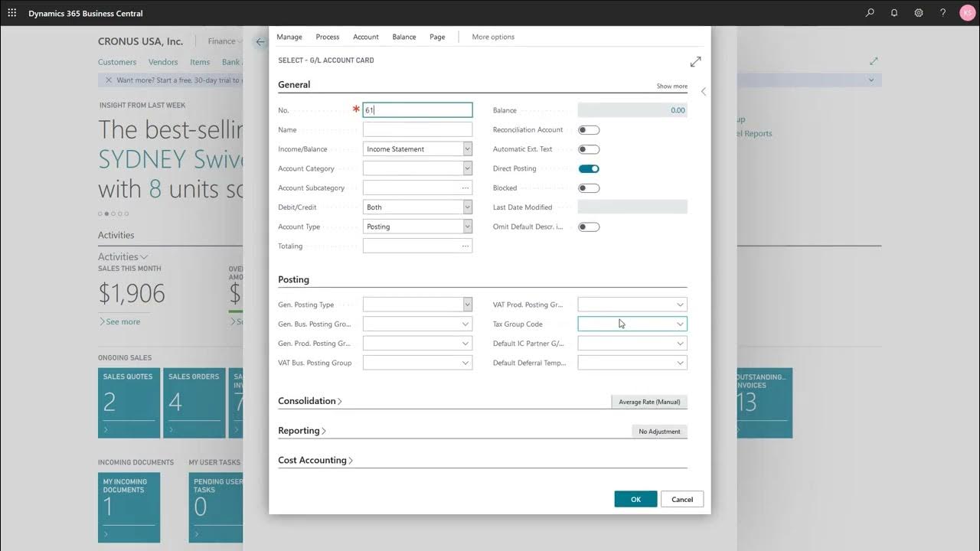Open Debit/Credit dropdown
The width and height of the screenshot is (980, 551).
click(x=467, y=207)
